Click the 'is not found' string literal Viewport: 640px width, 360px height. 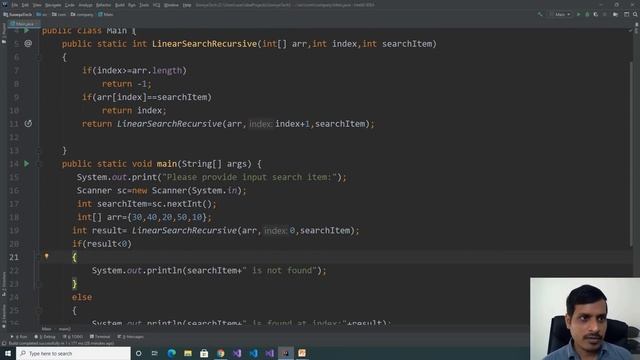coord(280,270)
